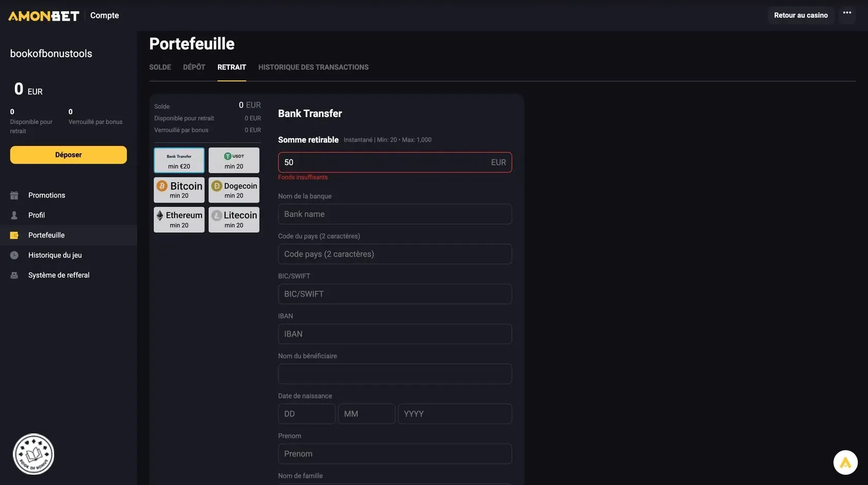Choose Dogecoin payment option
The height and width of the screenshot is (485, 868).
pyautogui.click(x=234, y=190)
